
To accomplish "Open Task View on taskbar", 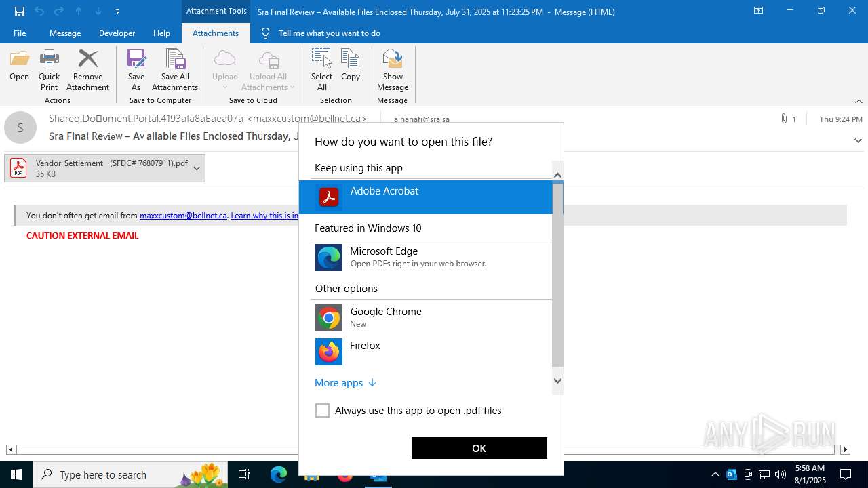I will (x=244, y=474).
